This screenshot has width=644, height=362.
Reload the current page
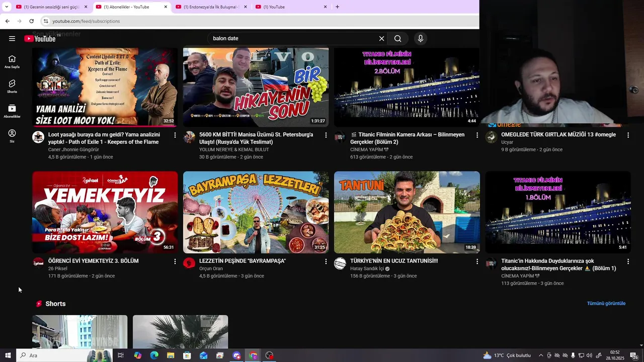click(x=31, y=21)
